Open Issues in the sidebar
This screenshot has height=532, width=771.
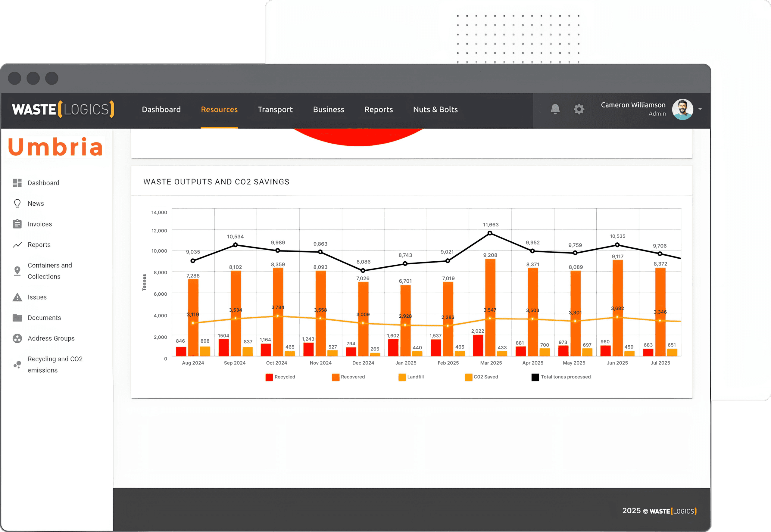pyautogui.click(x=37, y=297)
